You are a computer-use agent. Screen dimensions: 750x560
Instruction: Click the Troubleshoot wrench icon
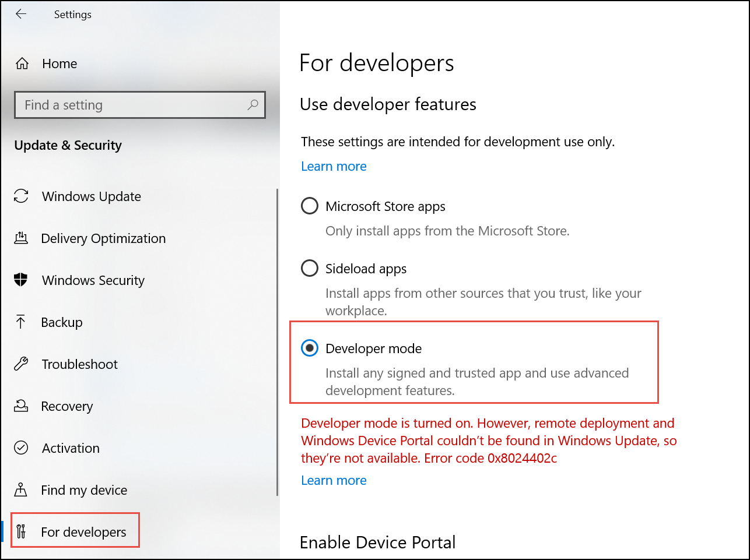(x=21, y=364)
